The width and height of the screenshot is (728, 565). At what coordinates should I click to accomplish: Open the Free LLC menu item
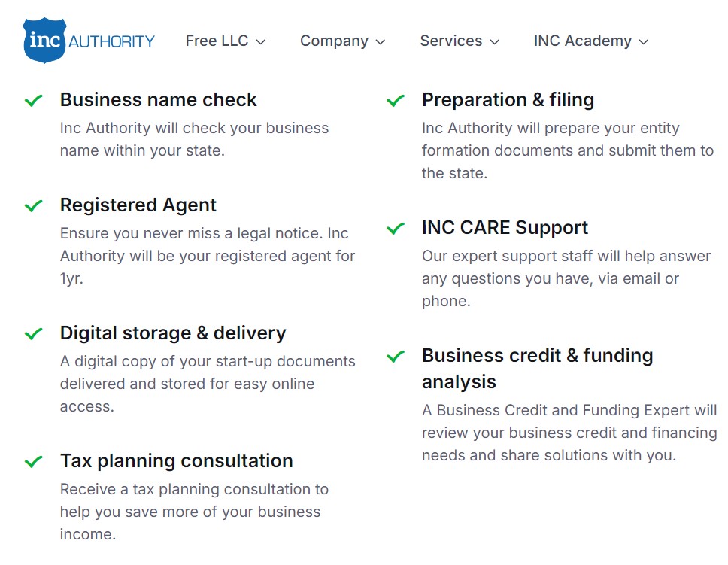click(217, 41)
